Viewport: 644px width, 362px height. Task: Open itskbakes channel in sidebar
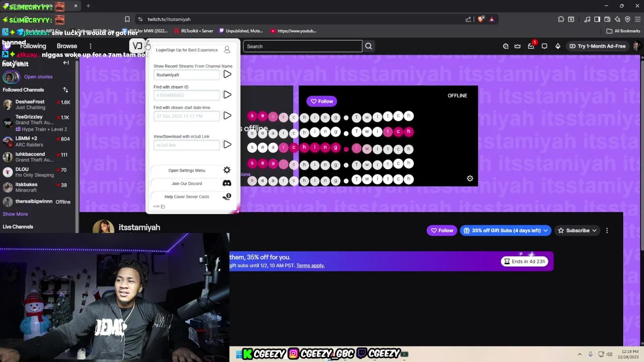pos(38,187)
